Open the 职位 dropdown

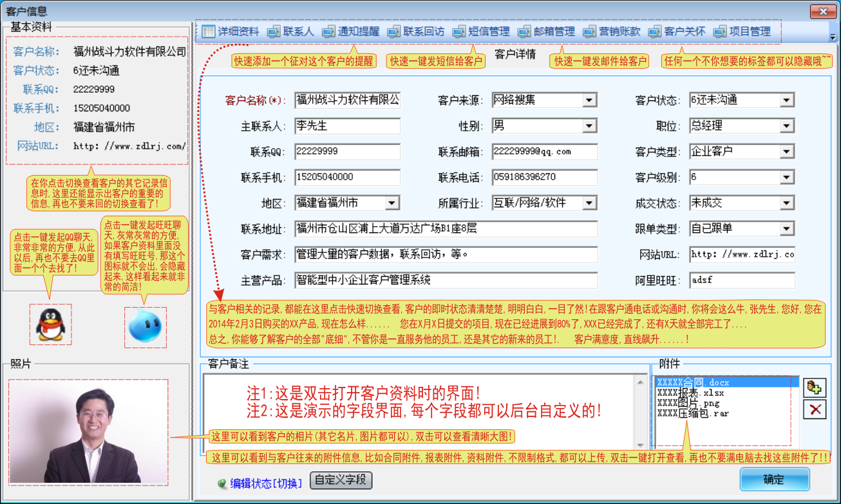click(x=787, y=126)
